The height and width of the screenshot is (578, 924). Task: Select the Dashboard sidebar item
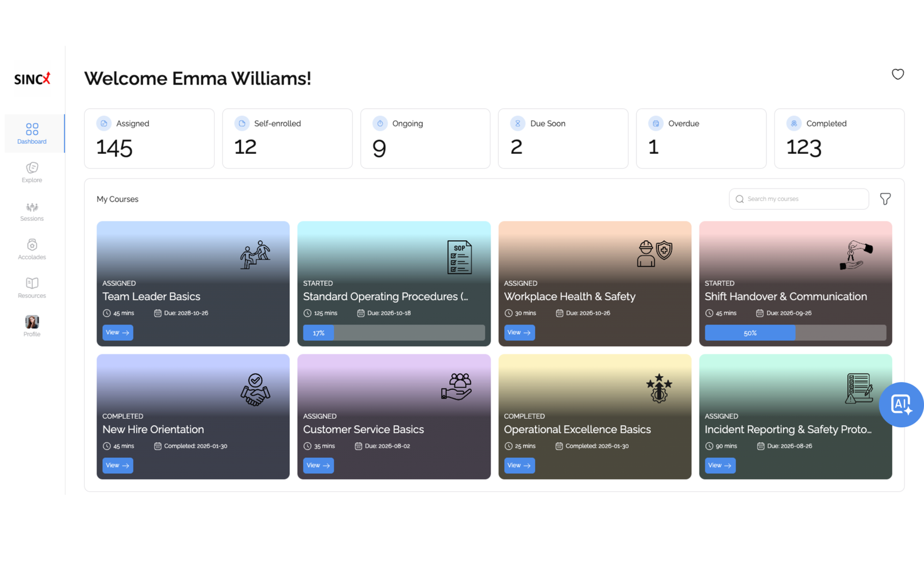(32, 134)
